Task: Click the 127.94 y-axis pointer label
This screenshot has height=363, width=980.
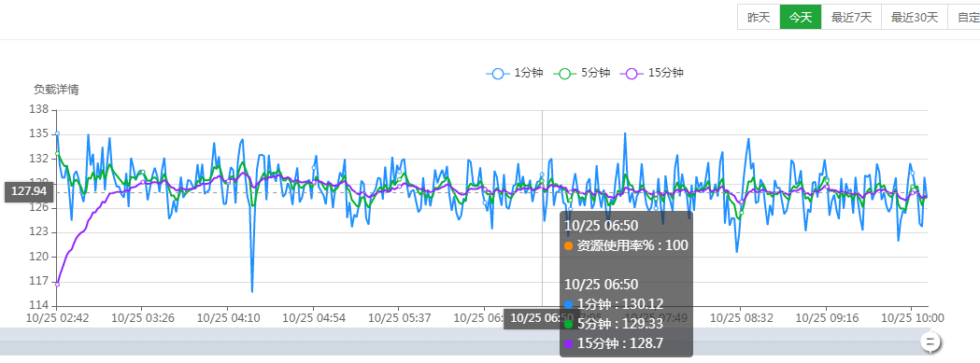Action: 29,192
